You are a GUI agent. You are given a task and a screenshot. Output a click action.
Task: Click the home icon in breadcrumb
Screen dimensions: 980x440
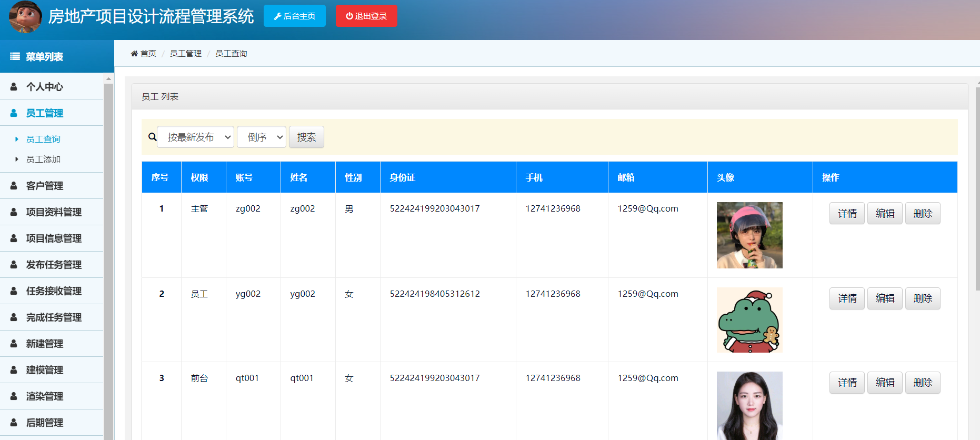134,53
